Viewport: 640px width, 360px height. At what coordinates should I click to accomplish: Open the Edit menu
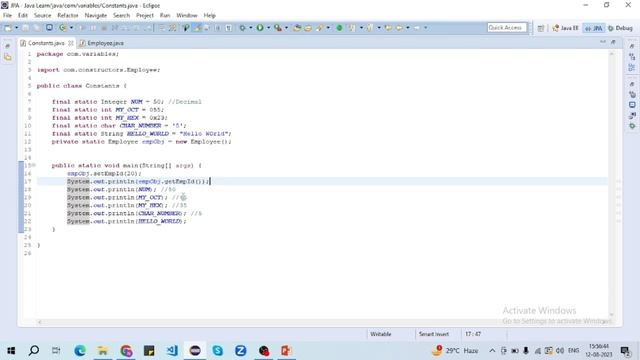click(x=23, y=16)
